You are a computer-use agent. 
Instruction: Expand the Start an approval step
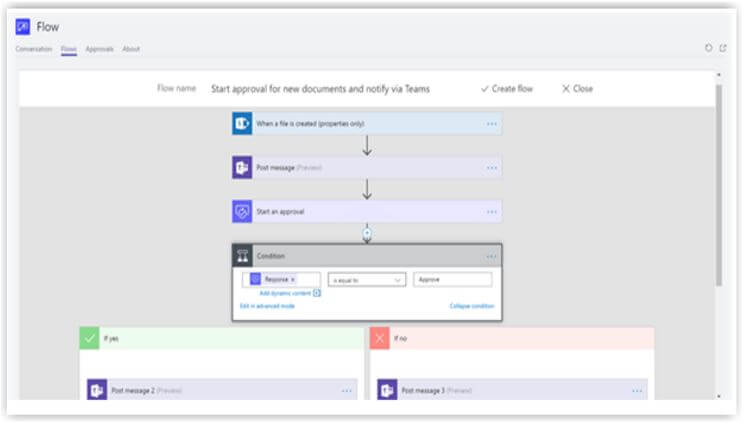tap(367, 212)
